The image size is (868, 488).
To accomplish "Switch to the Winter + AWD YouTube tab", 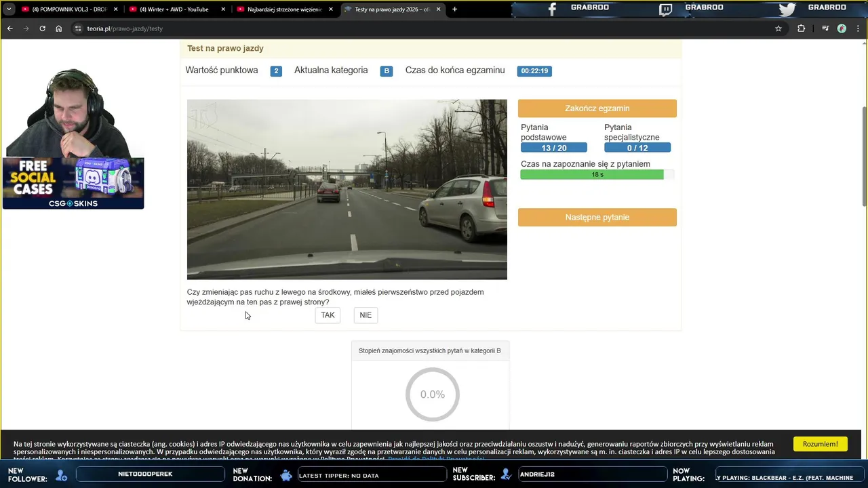I will click(x=177, y=9).
